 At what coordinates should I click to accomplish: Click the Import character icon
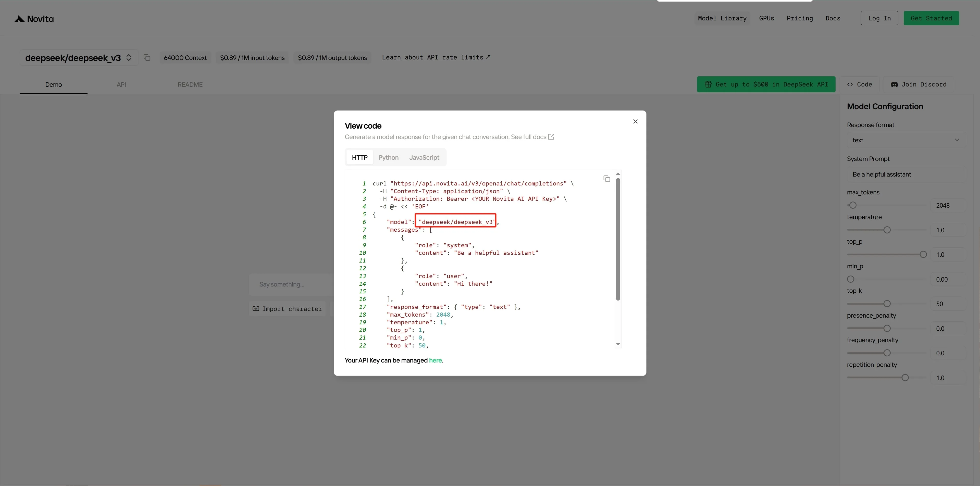(256, 308)
